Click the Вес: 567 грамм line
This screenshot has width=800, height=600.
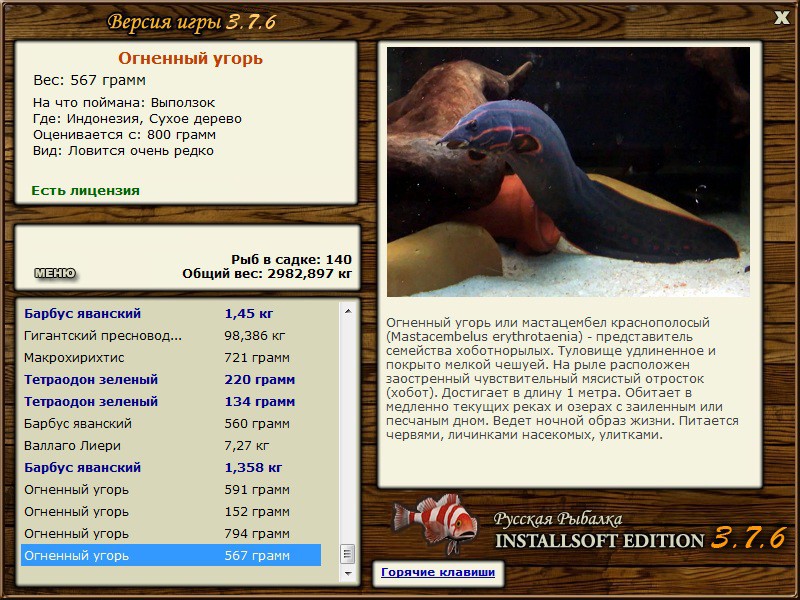[x=89, y=80]
